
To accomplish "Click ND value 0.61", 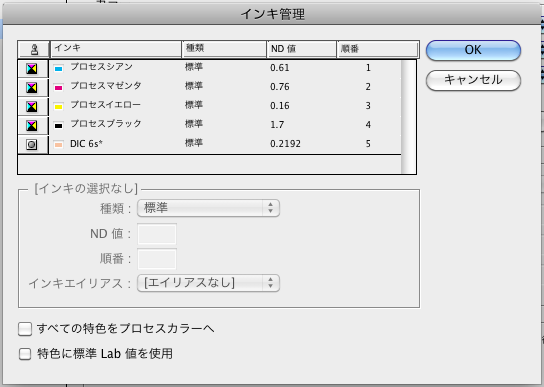I will [x=280, y=68].
